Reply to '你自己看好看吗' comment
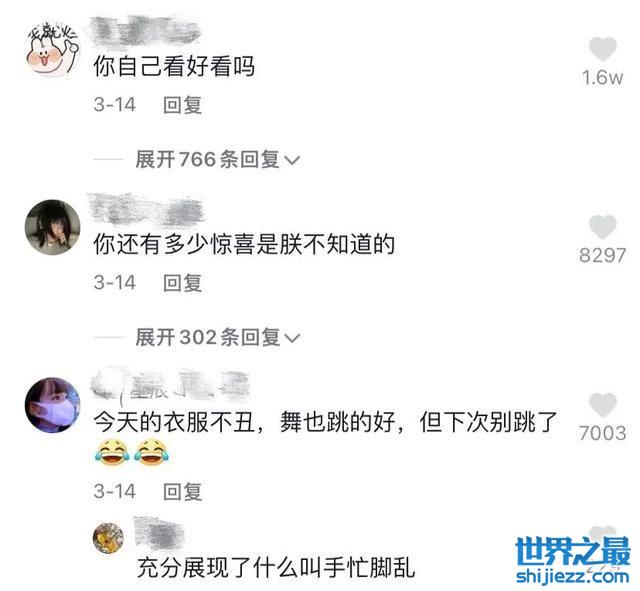640x591 pixels. tap(182, 105)
